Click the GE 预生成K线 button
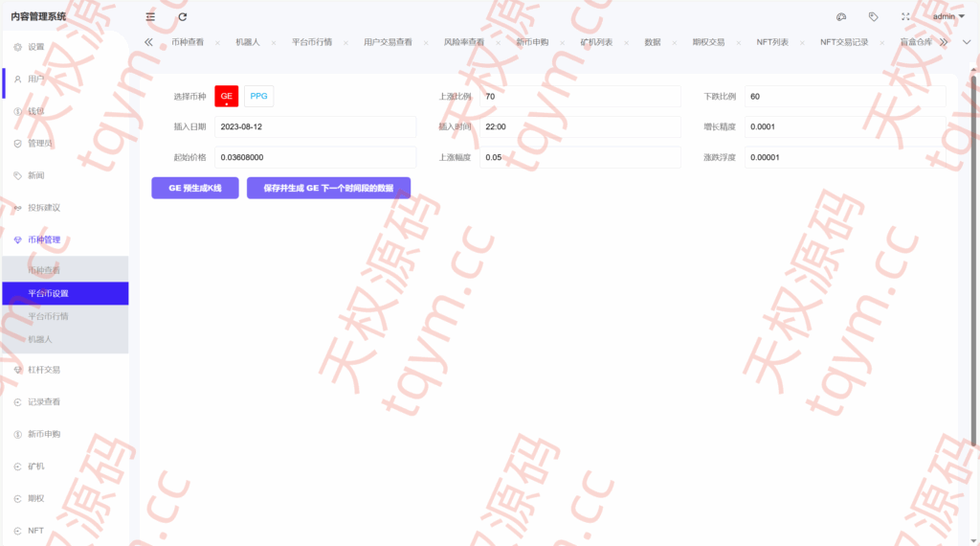The height and width of the screenshot is (546, 980). pyautogui.click(x=195, y=189)
